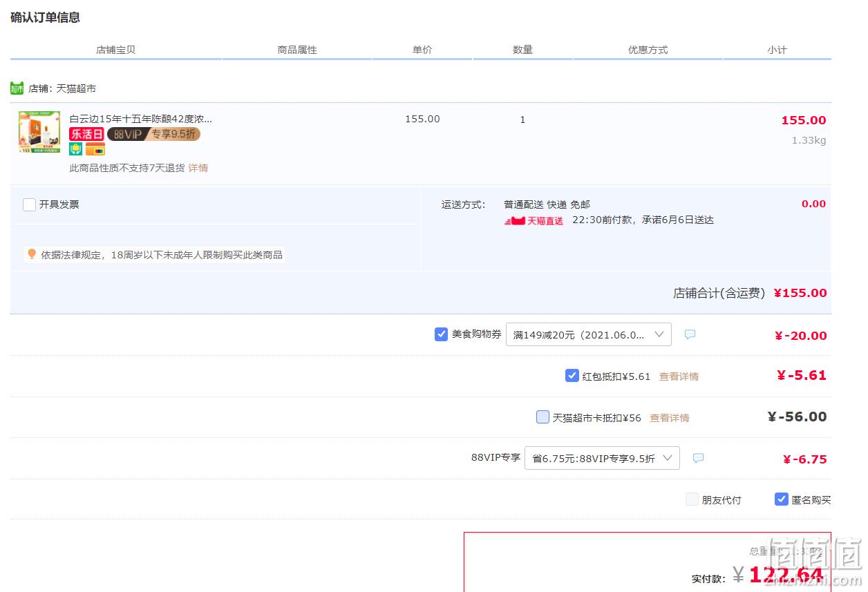Viewport: 868px width, 592px height.
Task: Click the lightbulb icon beside the age restriction notice
Action: click(x=31, y=254)
